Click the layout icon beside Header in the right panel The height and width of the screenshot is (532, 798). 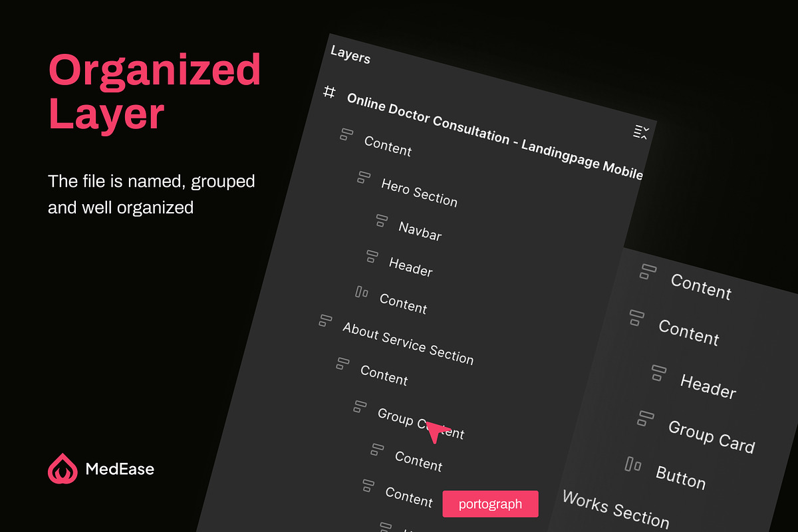658,372
